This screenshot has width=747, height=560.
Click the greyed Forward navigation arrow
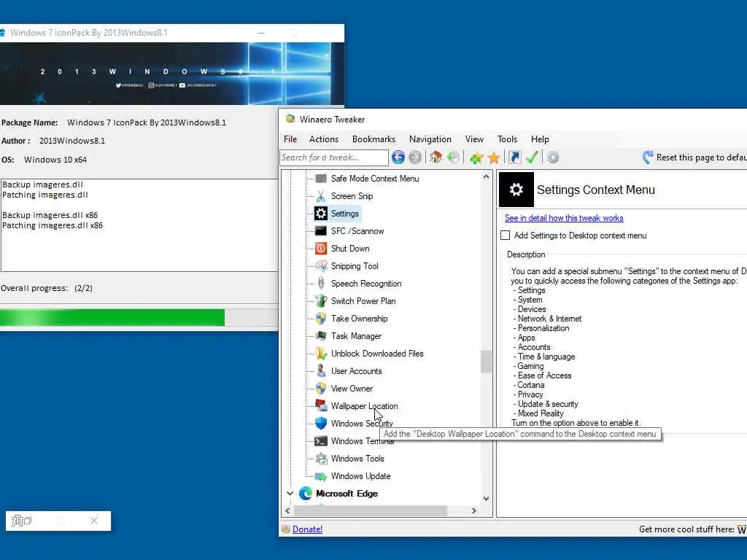click(x=415, y=157)
